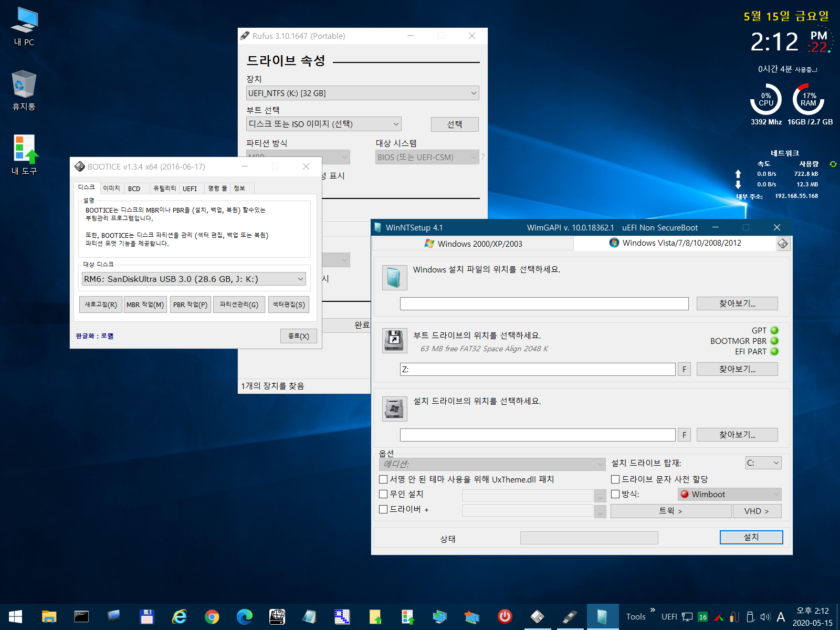The height and width of the screenshot is (630, 840).
Task: Click BOOTICE MBR 작업(M) button
Action: pyautogui.click(x=145, y=304)
